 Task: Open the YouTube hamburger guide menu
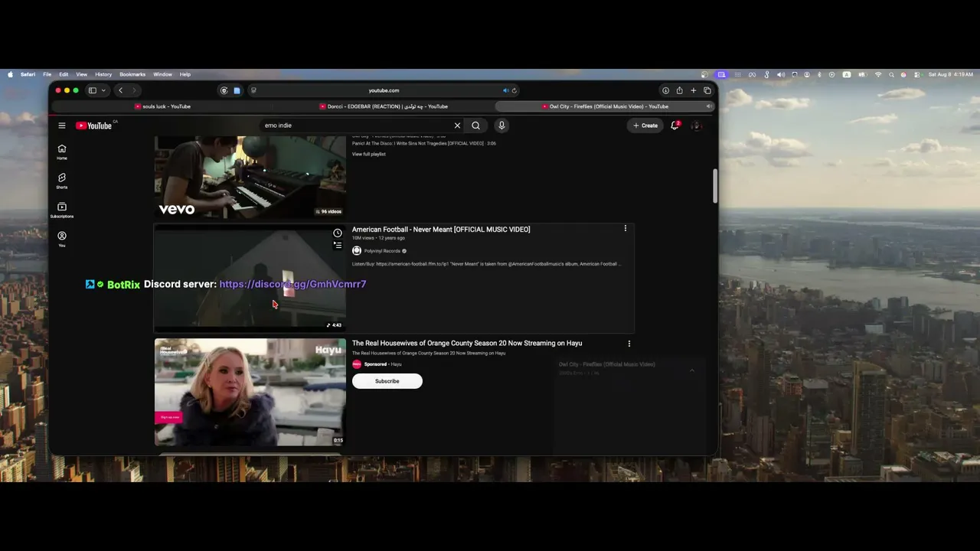coord(62,126)
